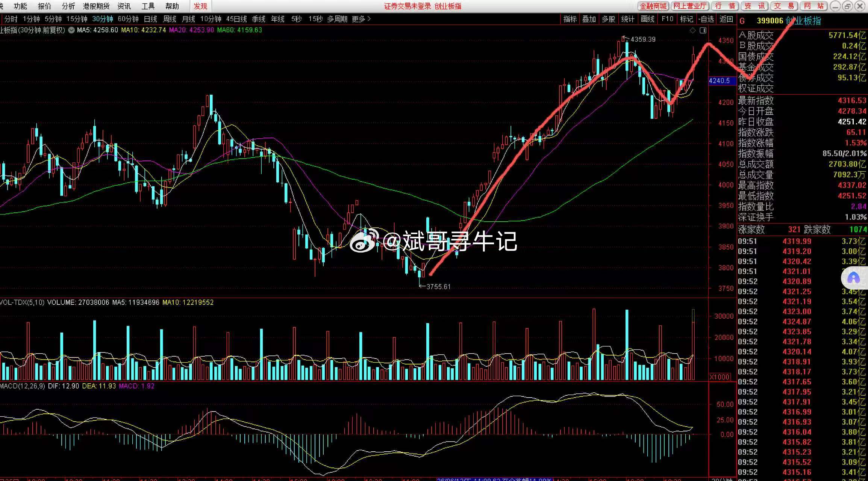The height and width of the screenshot is (481, 868).
Task: Select the 1分钟 period
Action: coord(31,19)
